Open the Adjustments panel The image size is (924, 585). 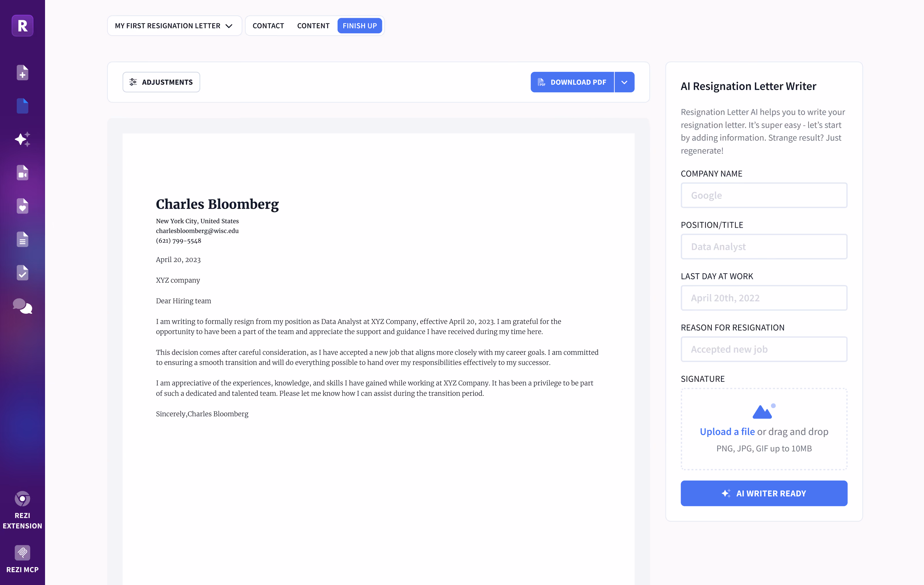coord(161,82)
